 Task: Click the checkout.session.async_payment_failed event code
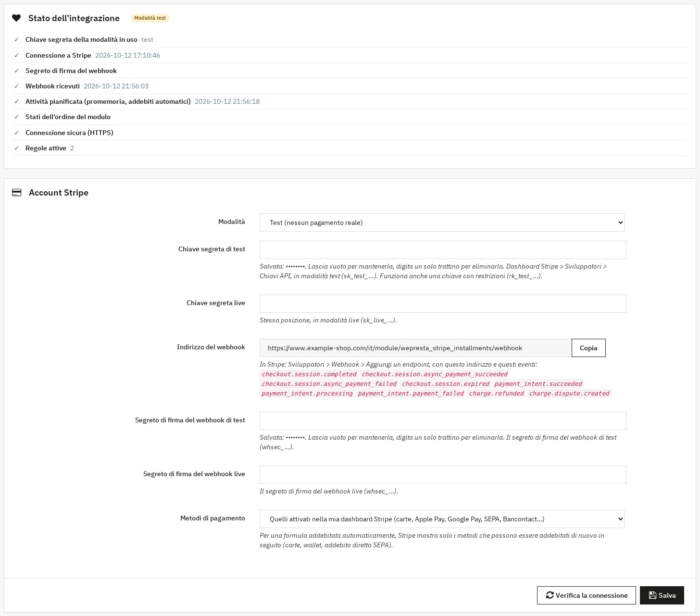tap(329, 384)
